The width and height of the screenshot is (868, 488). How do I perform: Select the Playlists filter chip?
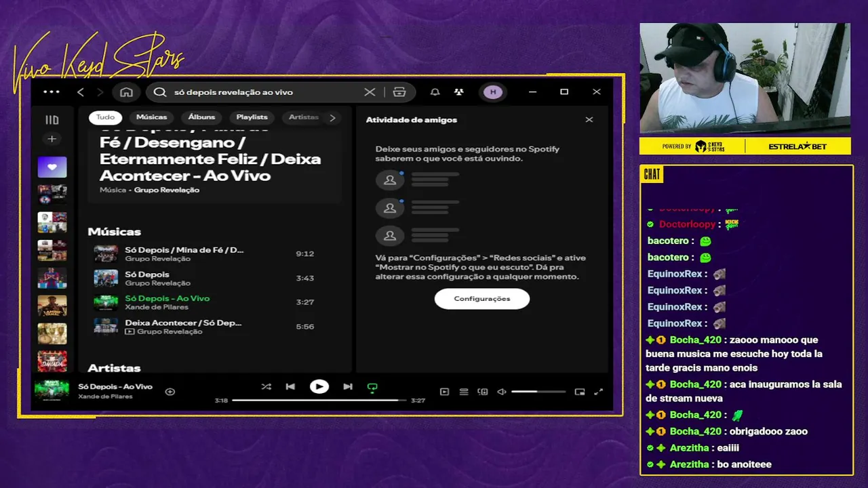(252, 117)
